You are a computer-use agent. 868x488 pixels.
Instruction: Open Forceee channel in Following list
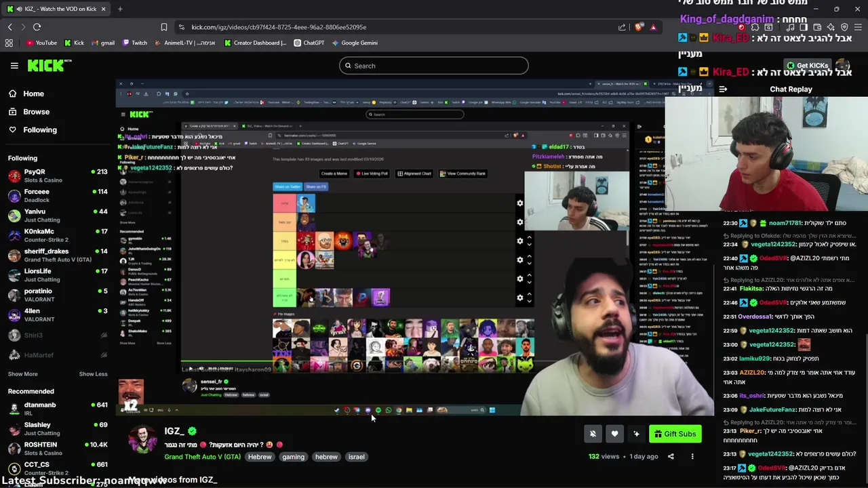coord(58,195)
